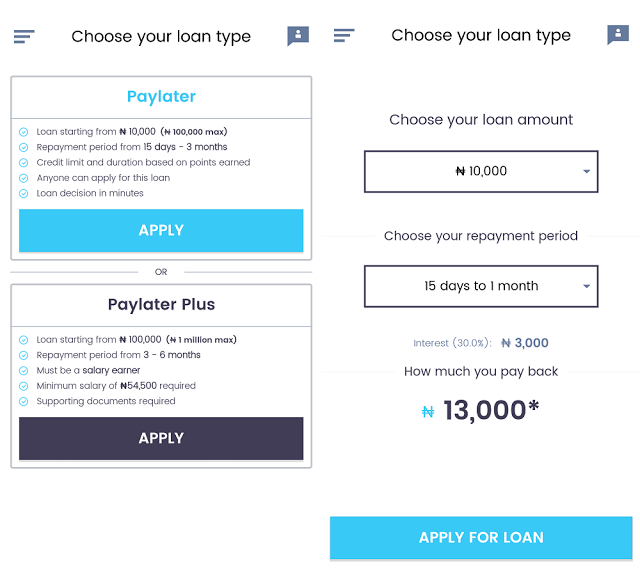
Task: Click checkmark beside Anyone can apply
Action: click(x=24, y=178)
